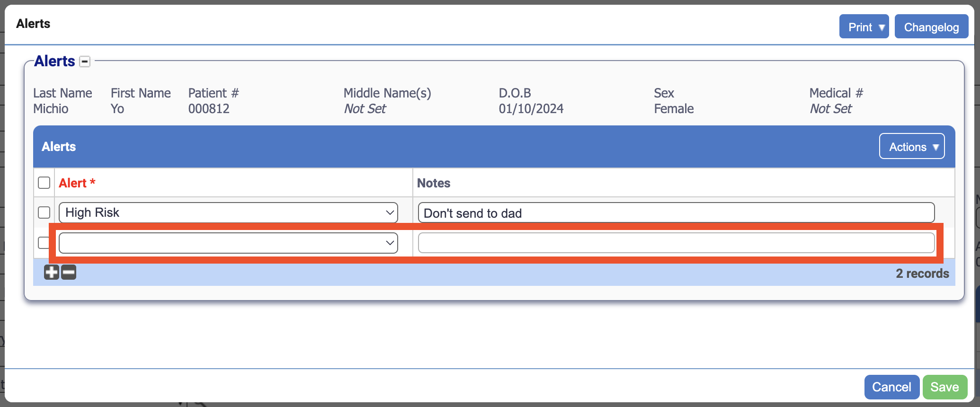The height and width of the screenshot is (407, 980).
Task: Check the box for the High Risk row
Action: [x=44, y=212]
